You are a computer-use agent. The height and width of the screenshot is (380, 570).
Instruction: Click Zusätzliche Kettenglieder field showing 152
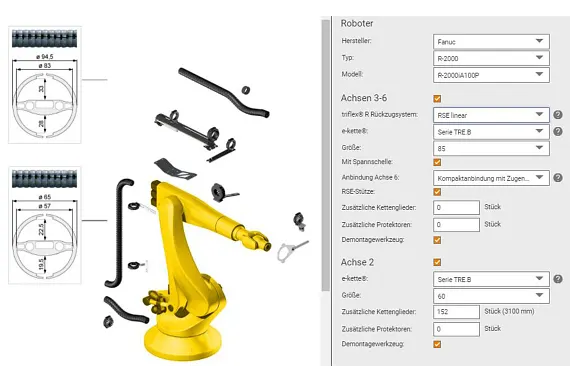456,312
